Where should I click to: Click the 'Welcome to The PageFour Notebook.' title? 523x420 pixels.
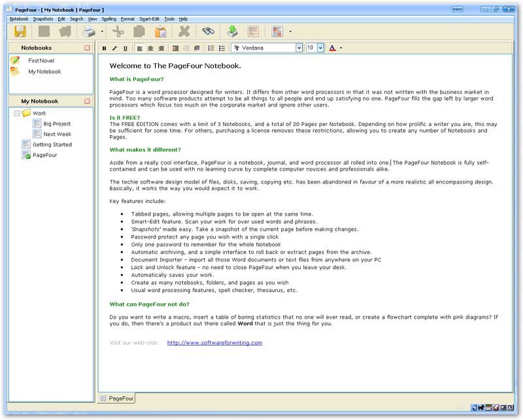coord(175,66)
